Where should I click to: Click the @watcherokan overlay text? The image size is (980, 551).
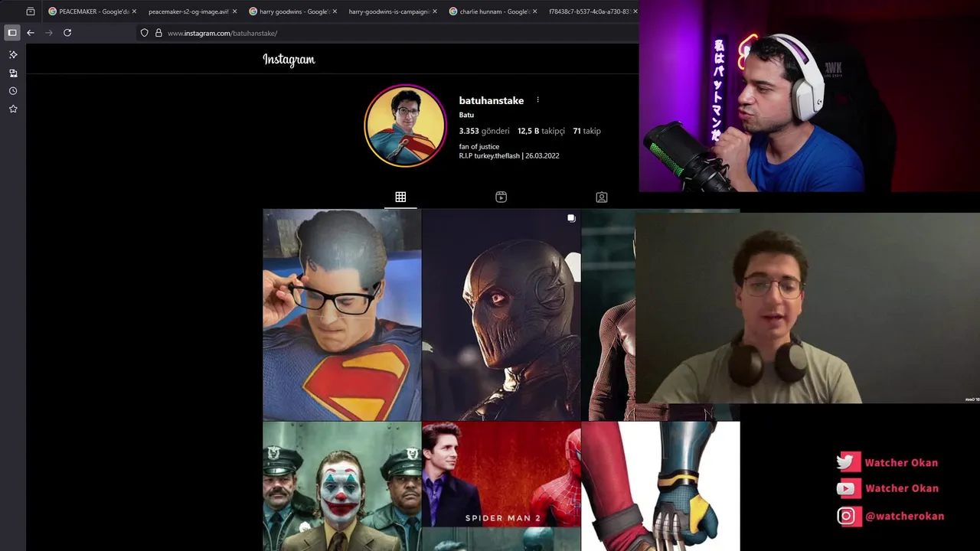pyautogui.click(x=904, y=516)
